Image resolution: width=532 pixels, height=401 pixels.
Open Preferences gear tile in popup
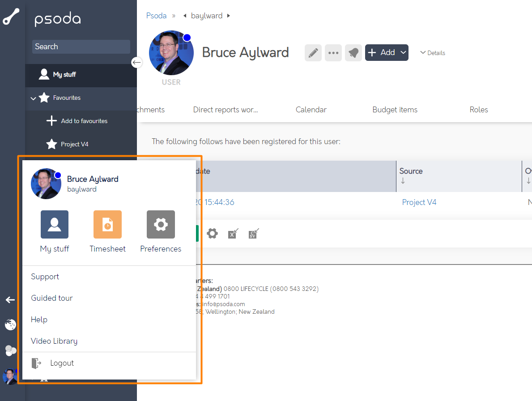161,225
